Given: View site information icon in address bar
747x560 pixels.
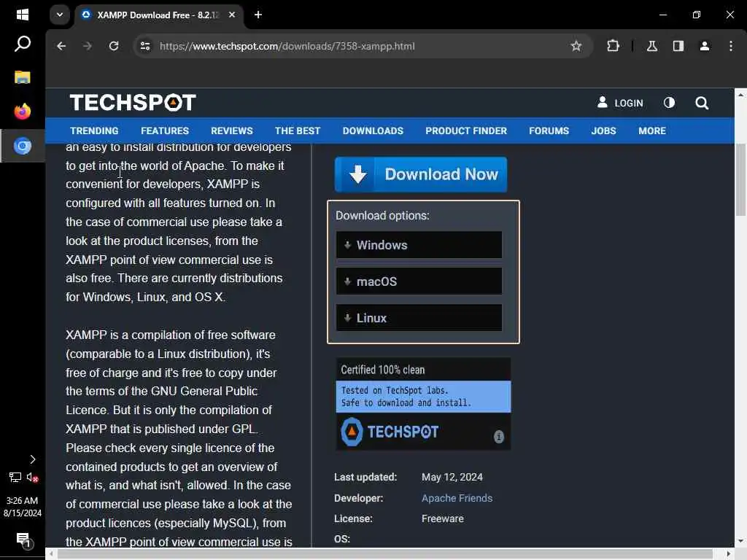Looking at the screenshot, I should click(145, 46).
